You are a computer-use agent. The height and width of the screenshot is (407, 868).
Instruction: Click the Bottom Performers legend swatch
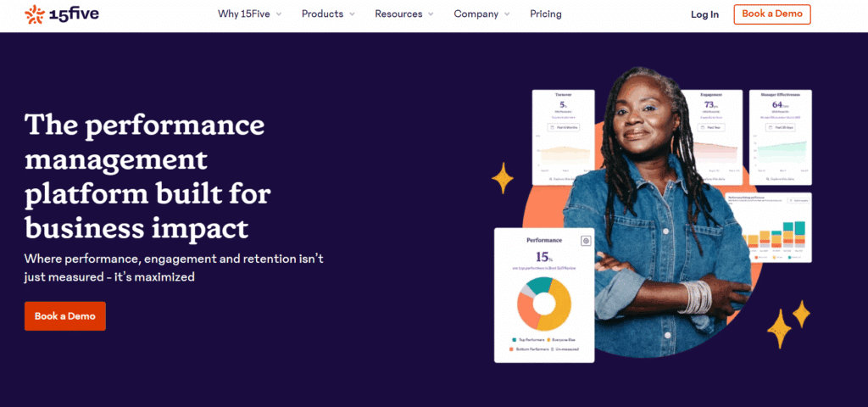click(514, 348)
